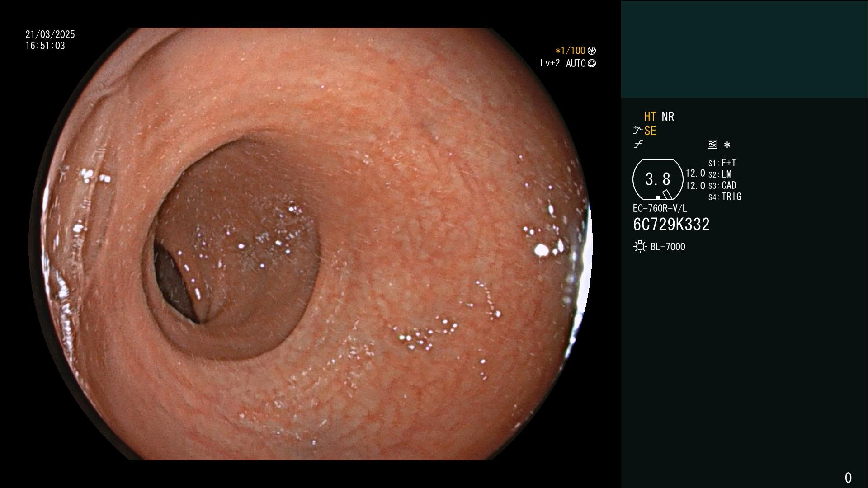Click the S1: F+T switch assignment

[722, 163]
